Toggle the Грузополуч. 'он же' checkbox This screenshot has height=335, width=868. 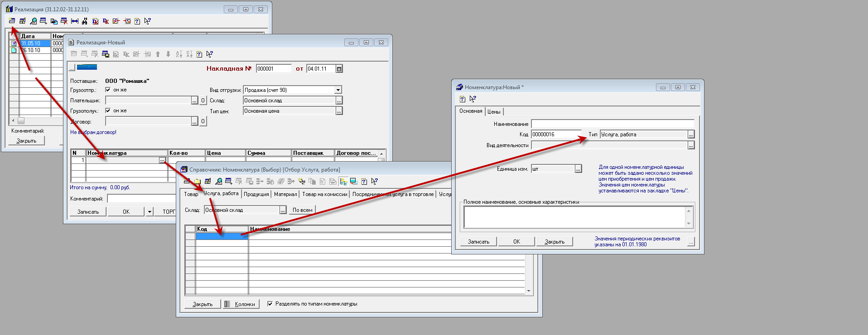pos(108,110)
